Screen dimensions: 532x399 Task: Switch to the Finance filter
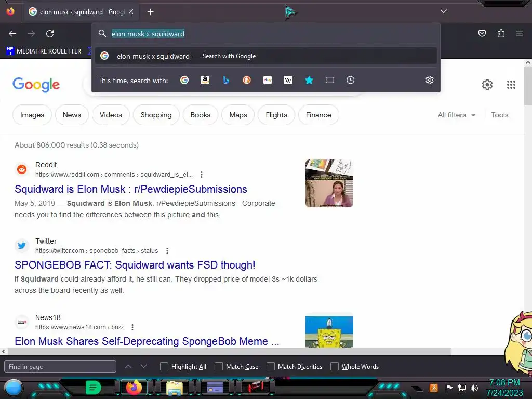pyautogui.click(x=318, y=115)
